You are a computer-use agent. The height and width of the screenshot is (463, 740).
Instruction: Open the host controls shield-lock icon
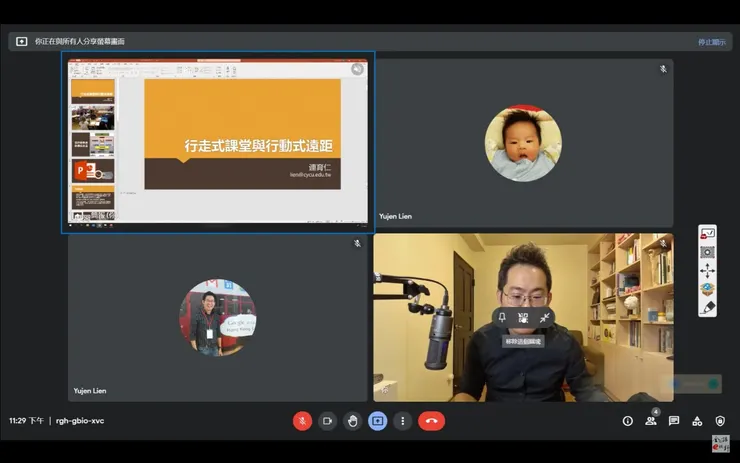point(720,421)
